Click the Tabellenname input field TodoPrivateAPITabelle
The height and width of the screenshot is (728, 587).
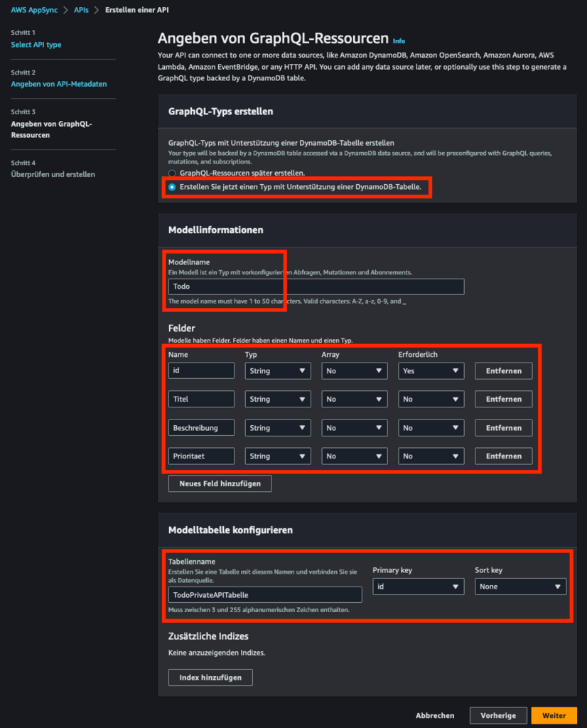(x=264, y=594)
